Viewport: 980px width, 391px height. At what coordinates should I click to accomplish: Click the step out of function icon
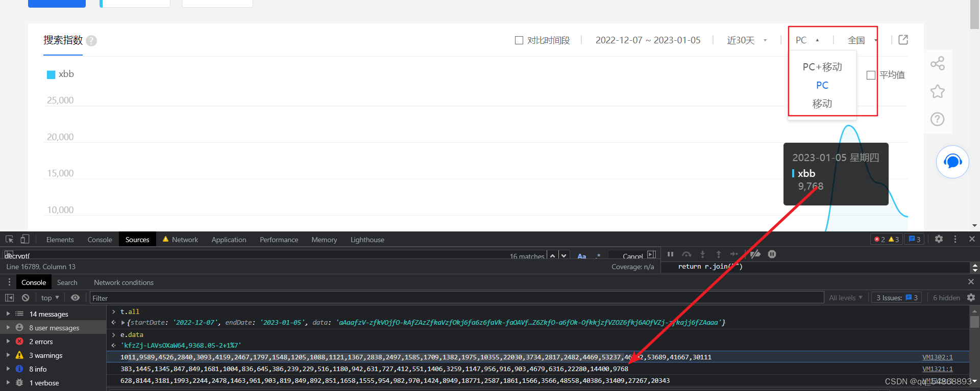[x=719, y=254]
